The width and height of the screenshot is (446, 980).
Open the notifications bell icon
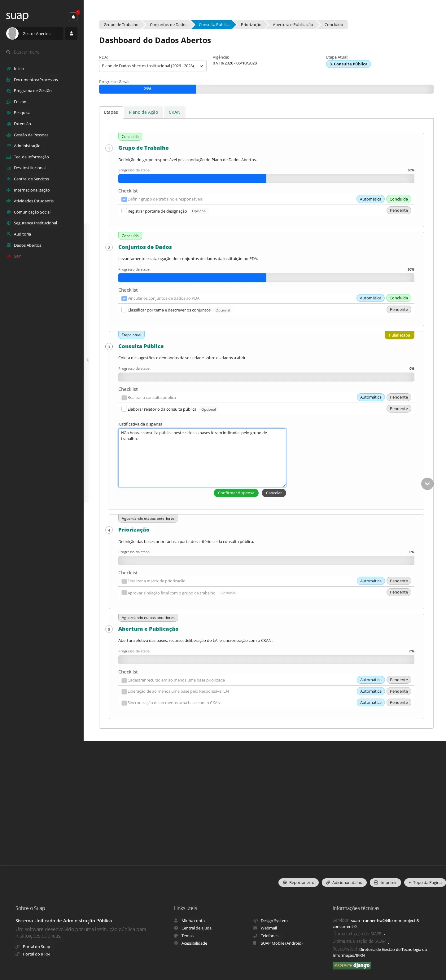coord(73,17)
